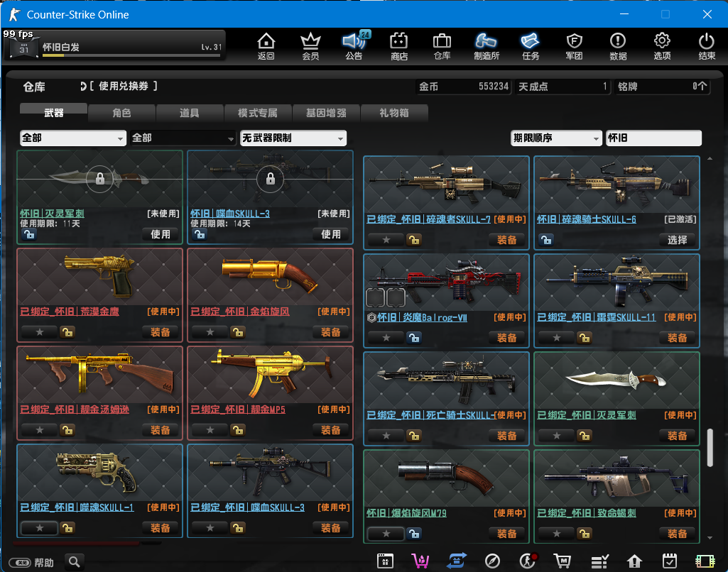Click the level 31 rank badge icon
Image resolution: width=728 pixels, height=572 pixels.
click(23, 48)
